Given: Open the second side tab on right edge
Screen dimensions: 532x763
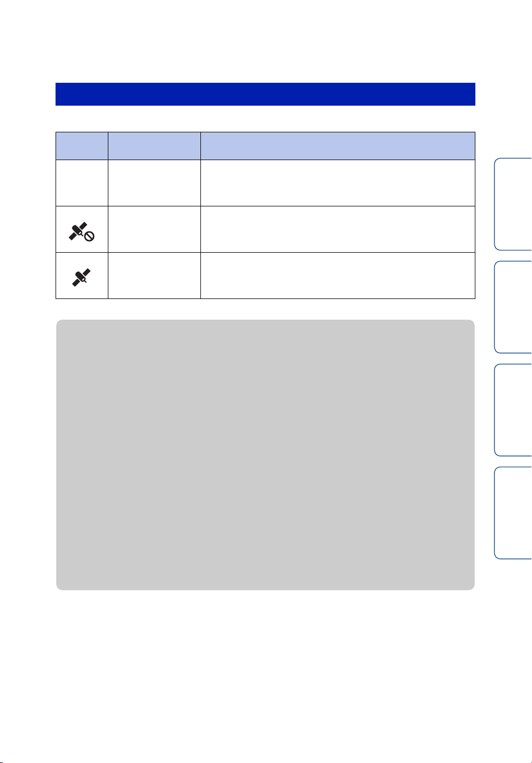Looking at the screenshot, I should pyautogui.click(x=513, y=307).
